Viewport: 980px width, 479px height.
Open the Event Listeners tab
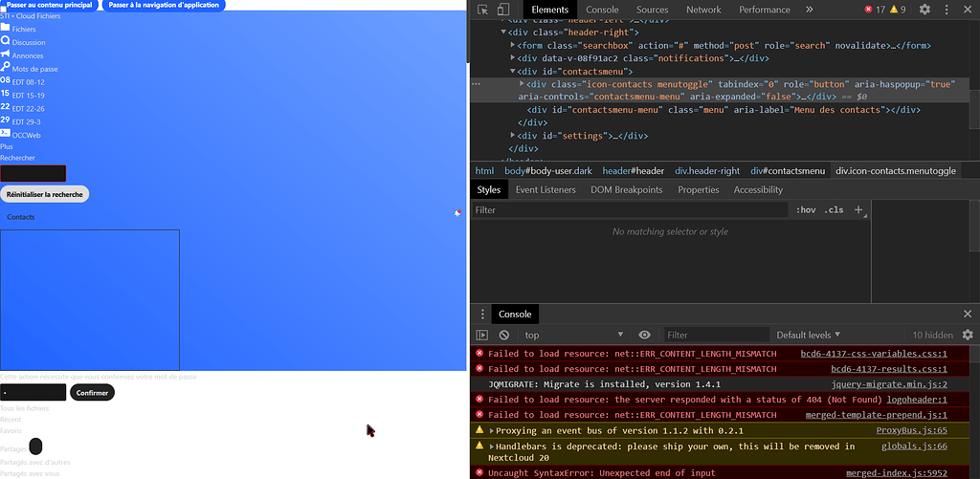point(546,190)
